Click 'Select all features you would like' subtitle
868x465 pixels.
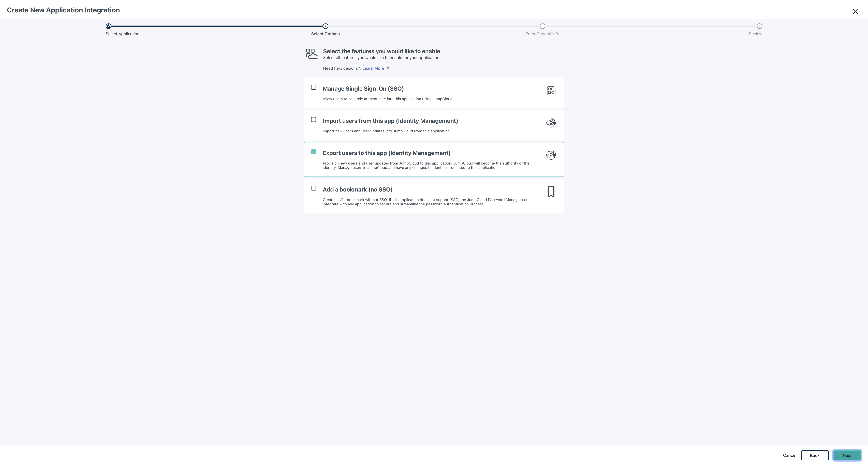coord(381,58)
